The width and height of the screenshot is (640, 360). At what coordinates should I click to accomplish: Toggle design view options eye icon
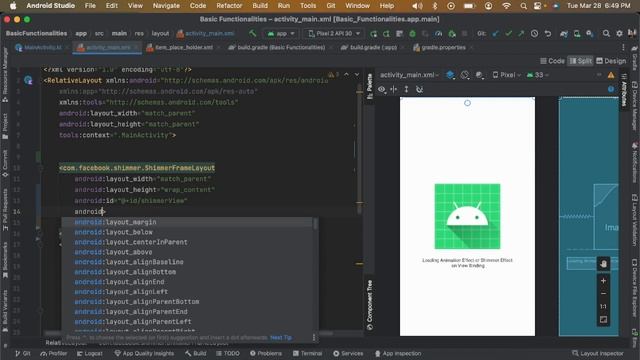(x=382, y=89)
